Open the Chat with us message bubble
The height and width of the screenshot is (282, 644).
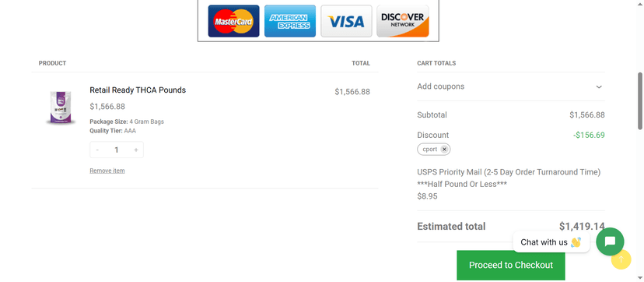tap(551, 242)
